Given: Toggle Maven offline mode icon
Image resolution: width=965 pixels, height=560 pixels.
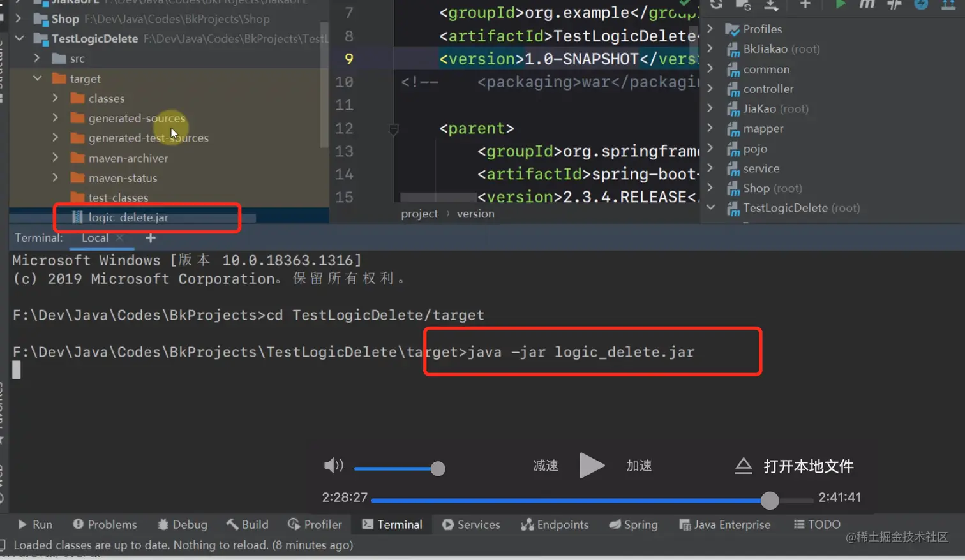Looking at the screenshot, I should coord(921,4).
